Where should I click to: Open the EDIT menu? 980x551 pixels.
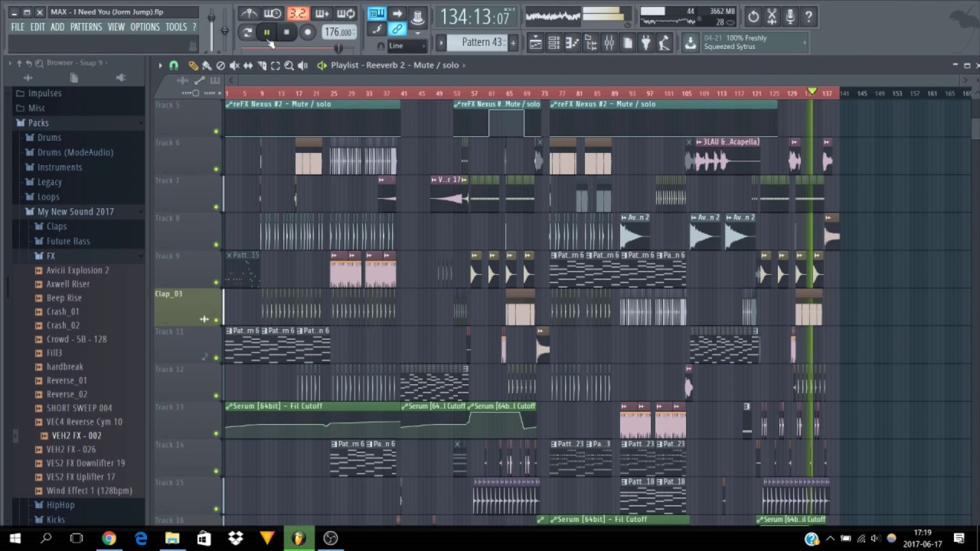[x=38, y=27]
